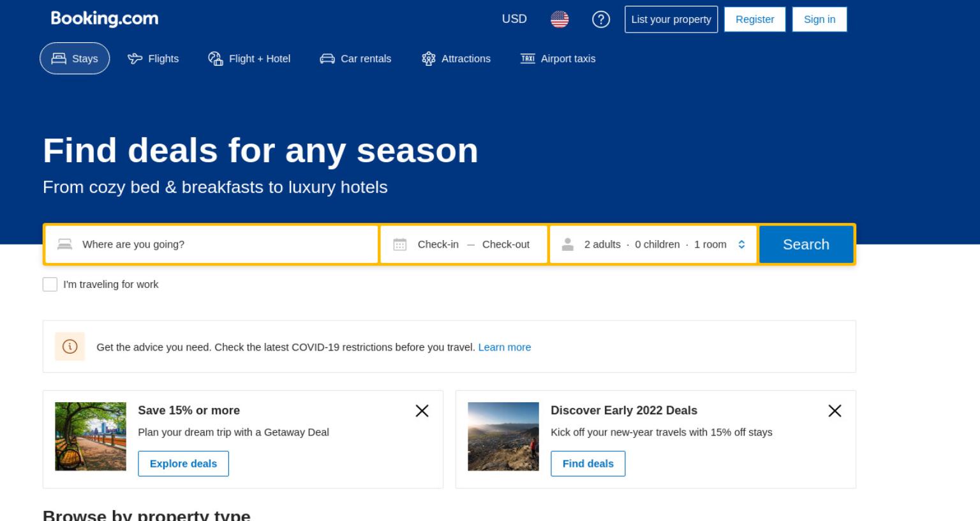Click the guest person icon
The image size is (980, 521).
point(568,245)
